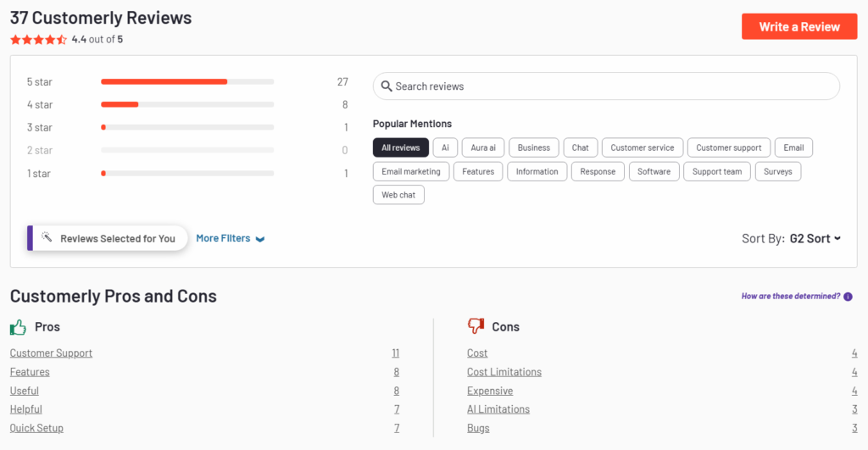Filter reviews by the Ai mention
Image resolution: width=868 pixels, height=450 pixels.
(445, 147)
